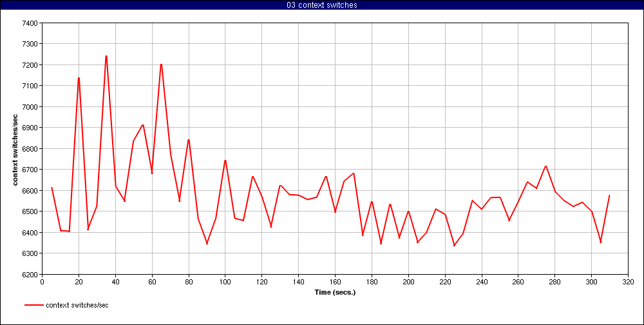Screen dimensions: 644x325
Task: Click the x-axis label 200
Action: 408,282
